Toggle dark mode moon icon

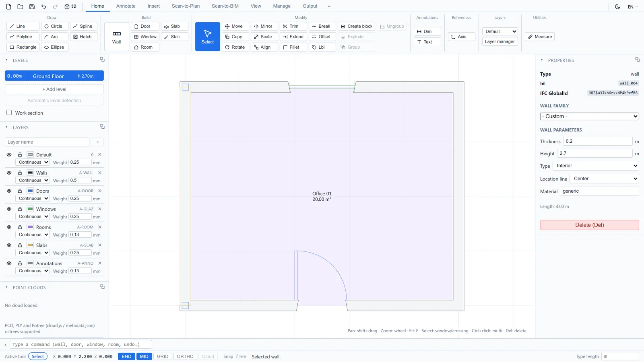(x=617, y=6)
